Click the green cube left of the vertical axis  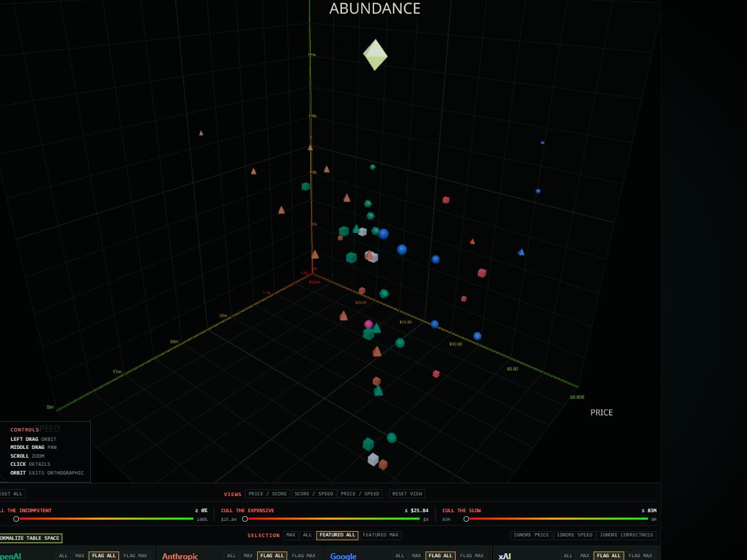(x=306, y=186)
